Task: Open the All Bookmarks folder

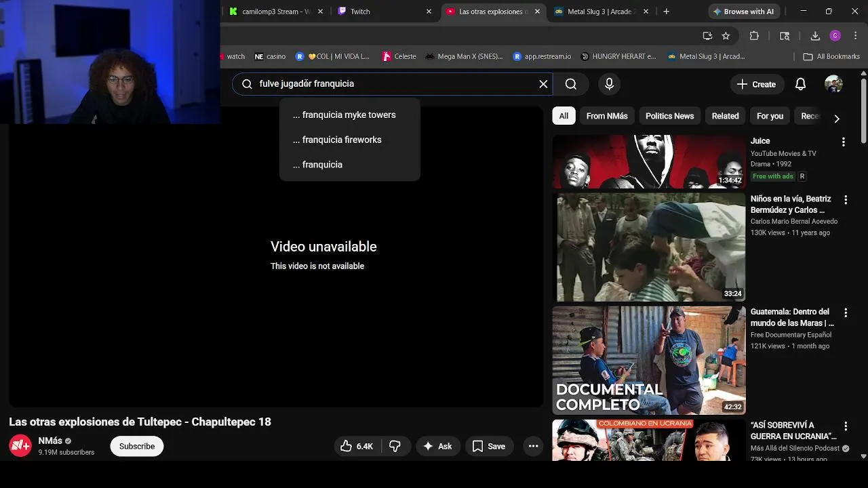Action: point(831,56)
